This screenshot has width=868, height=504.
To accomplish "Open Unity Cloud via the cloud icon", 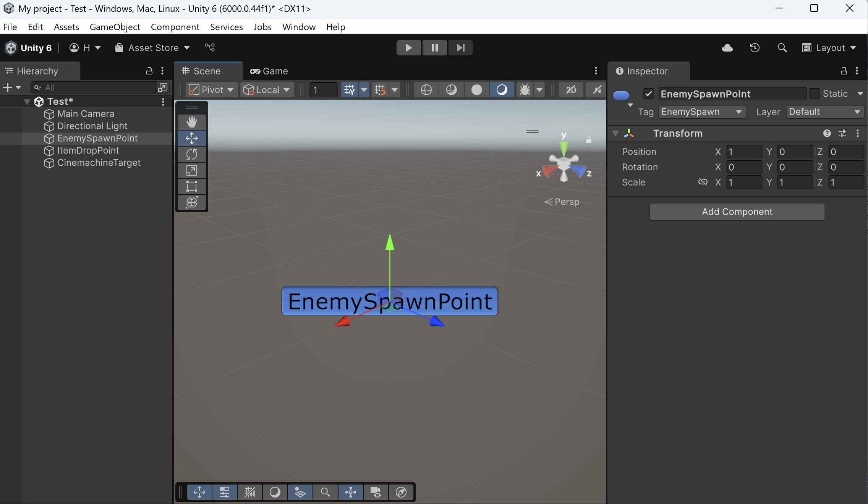I will (x=727, y=48).
